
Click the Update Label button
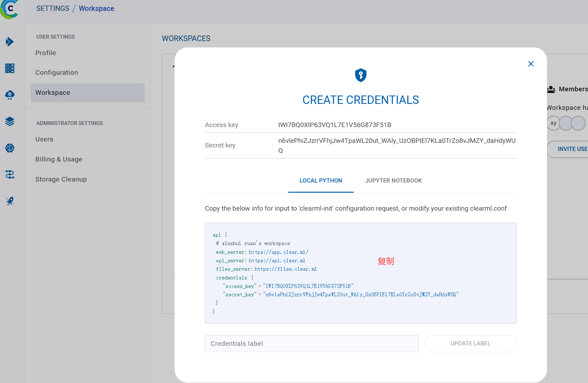pyautogui.click(x=471, y=344)
